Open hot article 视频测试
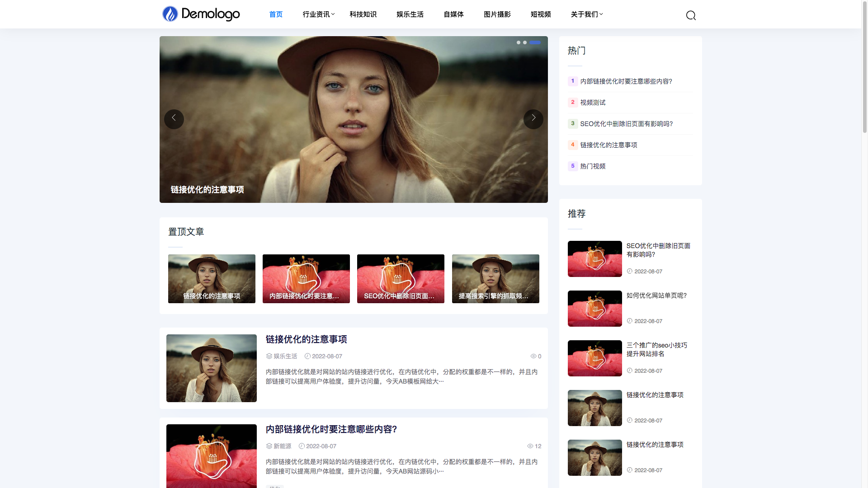Screen dimensions: 868x488 tap(593, 103)
